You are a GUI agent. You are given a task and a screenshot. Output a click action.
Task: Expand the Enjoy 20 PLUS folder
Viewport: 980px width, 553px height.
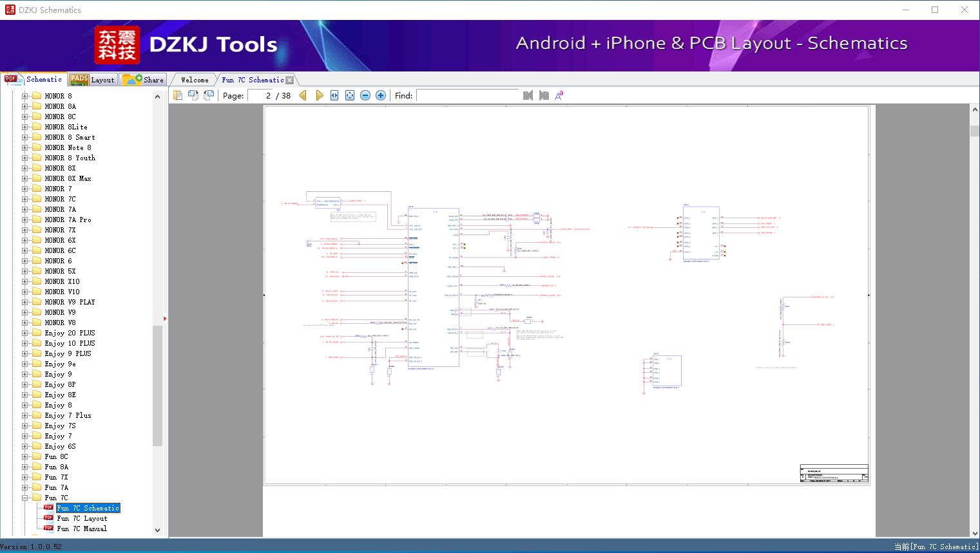pos(25,333)
